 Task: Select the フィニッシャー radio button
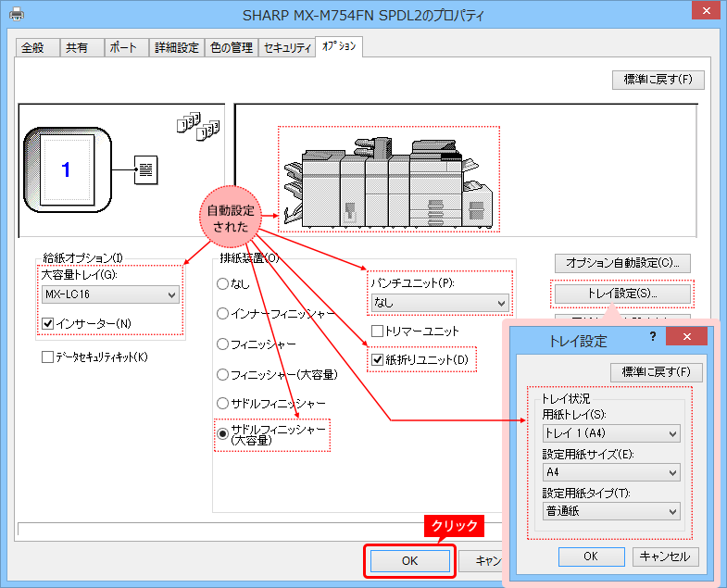(x=222, y=344)
